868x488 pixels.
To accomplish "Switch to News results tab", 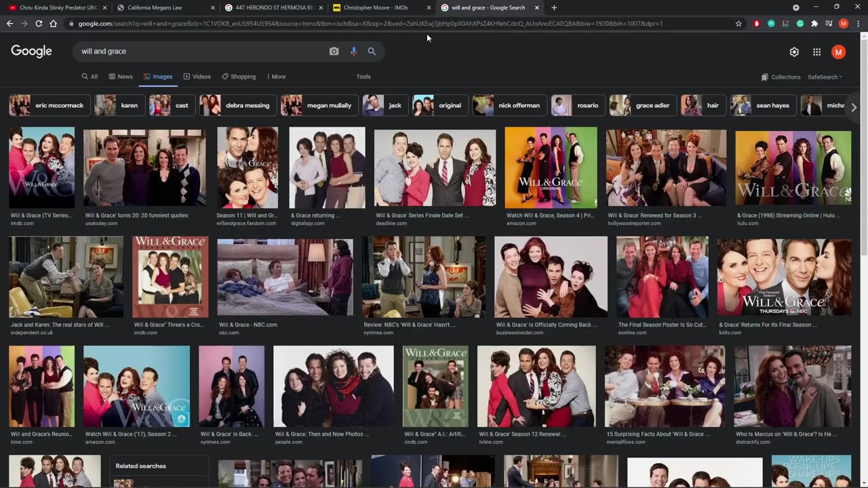I will pyautogui.click(x=121, y=77).
